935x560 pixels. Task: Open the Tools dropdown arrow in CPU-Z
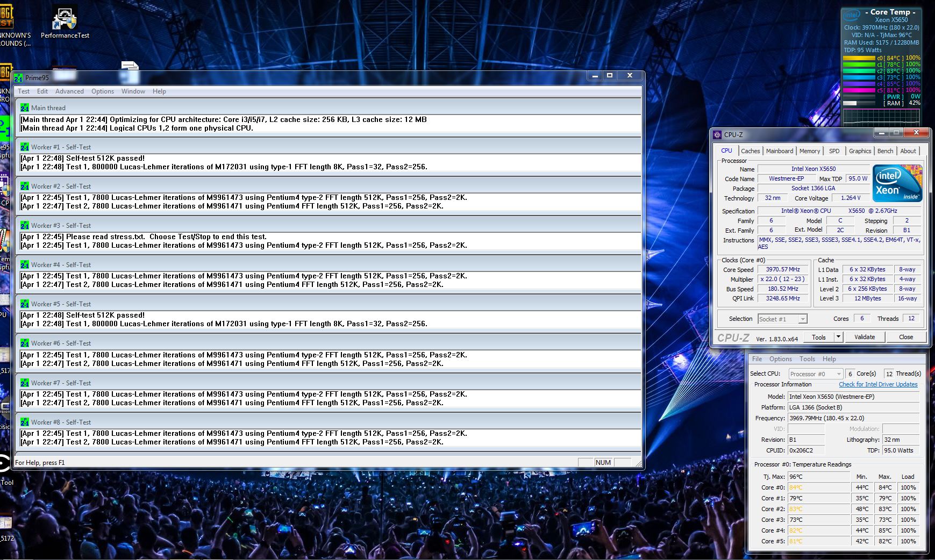[838, 337]
